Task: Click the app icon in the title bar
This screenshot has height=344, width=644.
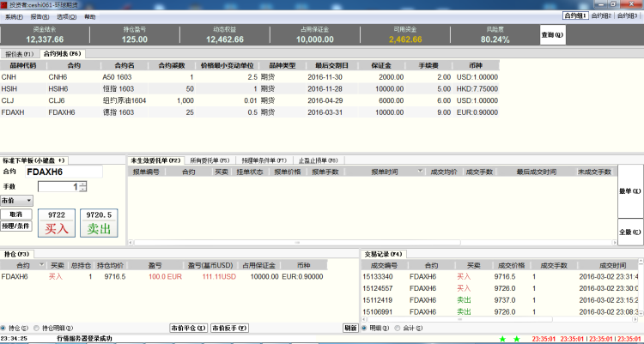Action: pos(4,4)
